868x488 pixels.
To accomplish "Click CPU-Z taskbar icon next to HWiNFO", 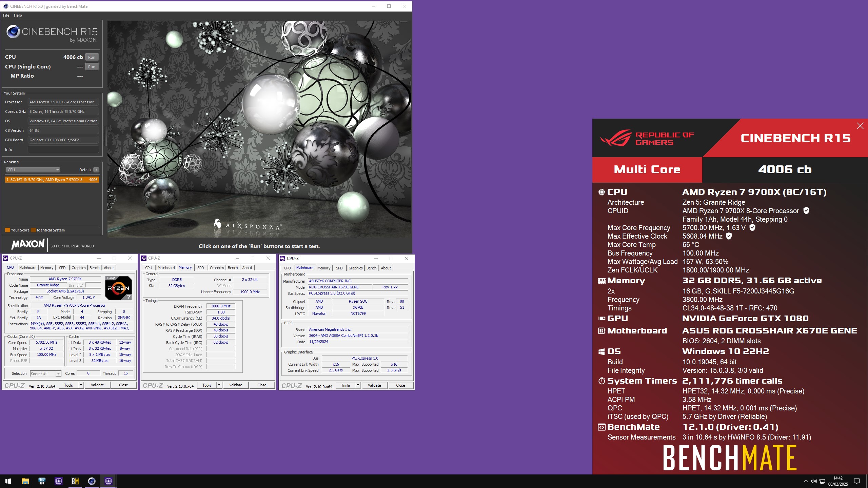I will point(59,481).
